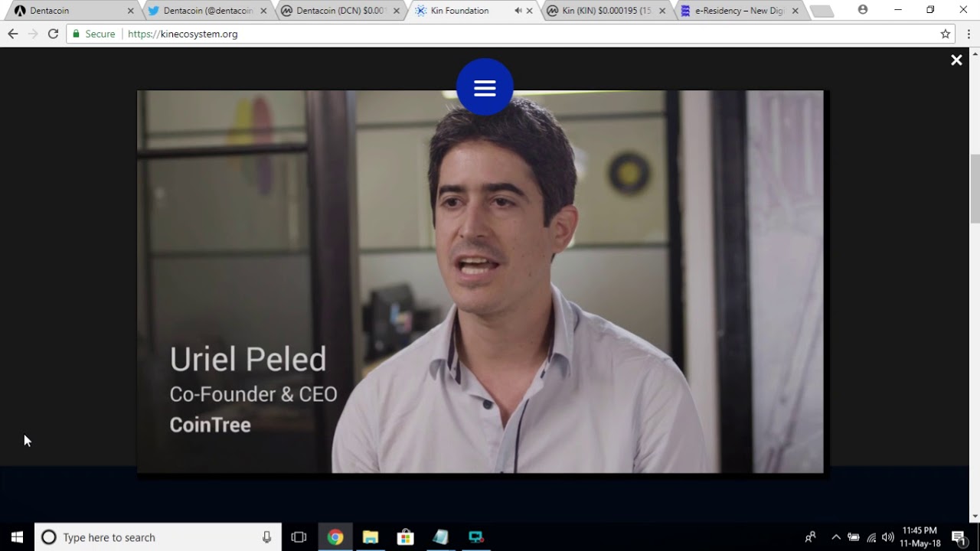Close the Kin (KIN) price tab

[662, 11]
